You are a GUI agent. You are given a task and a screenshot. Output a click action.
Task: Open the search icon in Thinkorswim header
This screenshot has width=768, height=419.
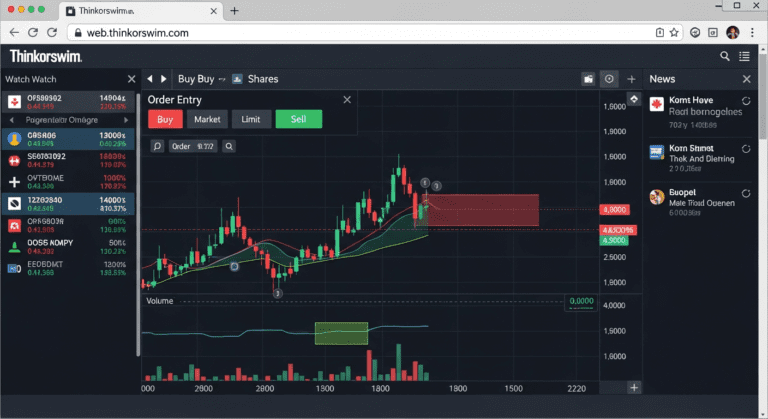(x=724, y=56)
